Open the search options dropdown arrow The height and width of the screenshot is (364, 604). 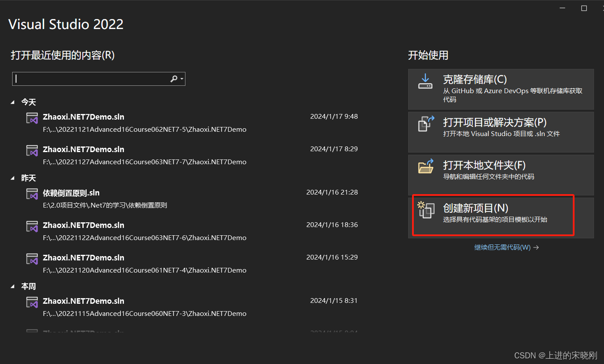click(x=182, y=79)
